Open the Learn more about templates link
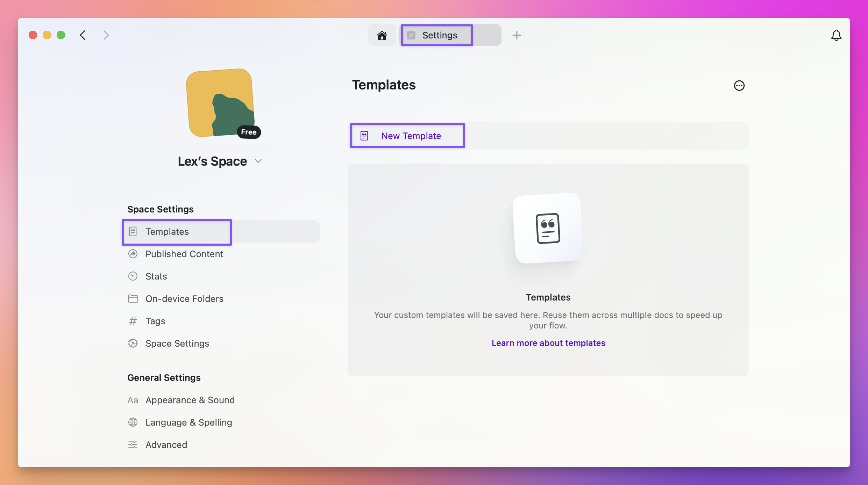The height and width of the screenshot is (485, 868). tap(548, 343)
